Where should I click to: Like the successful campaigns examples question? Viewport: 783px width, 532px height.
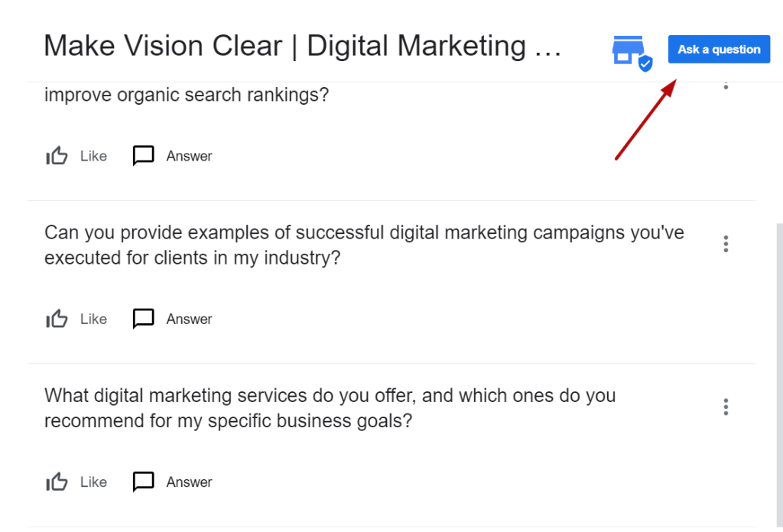57,319
